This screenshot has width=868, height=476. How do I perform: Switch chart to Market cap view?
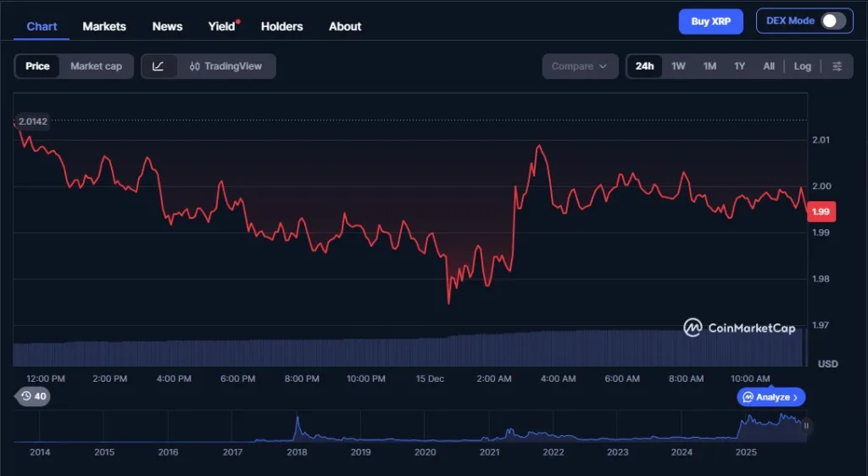(96, 66)
